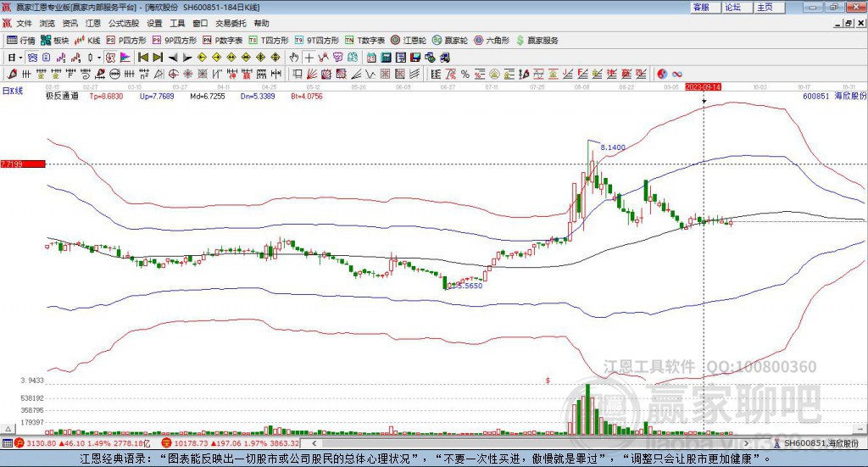Image resolution: width=868 pixels, height=467 pixels.
Task: Open the 浏览 menu
Action: click(x=47, y=23)
